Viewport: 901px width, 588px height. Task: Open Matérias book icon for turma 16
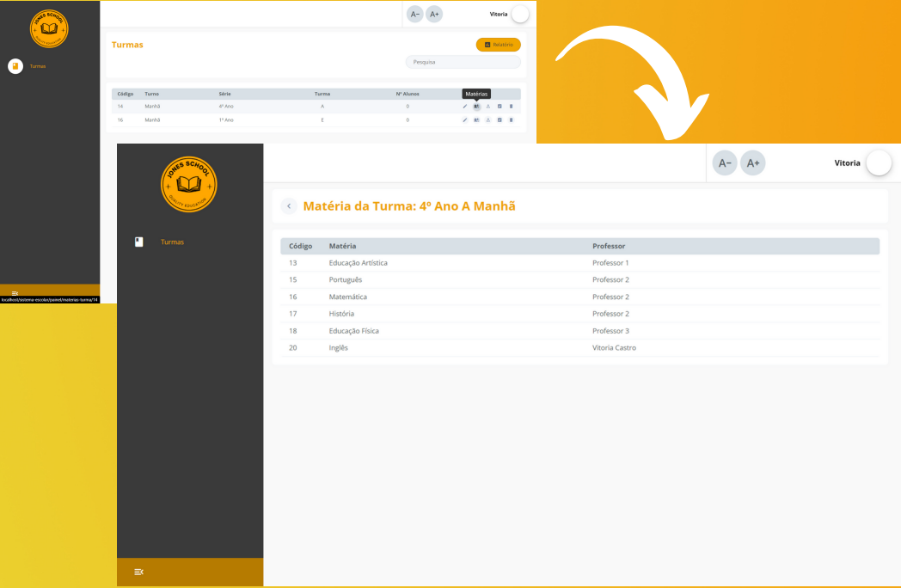476,120
